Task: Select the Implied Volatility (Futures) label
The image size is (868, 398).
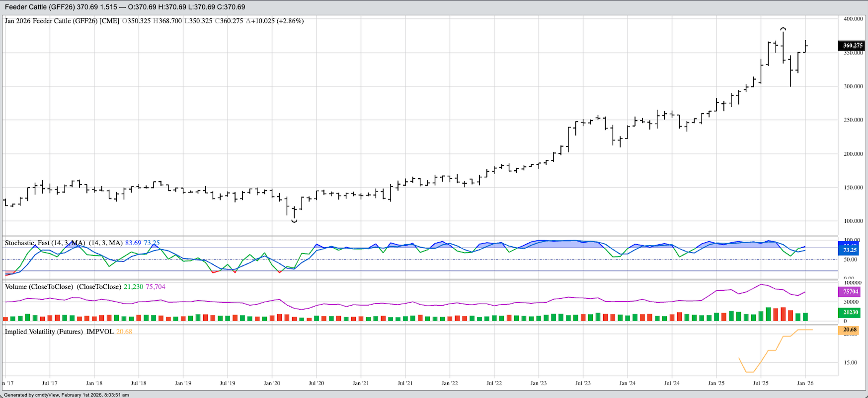Action: click(44, 332)
